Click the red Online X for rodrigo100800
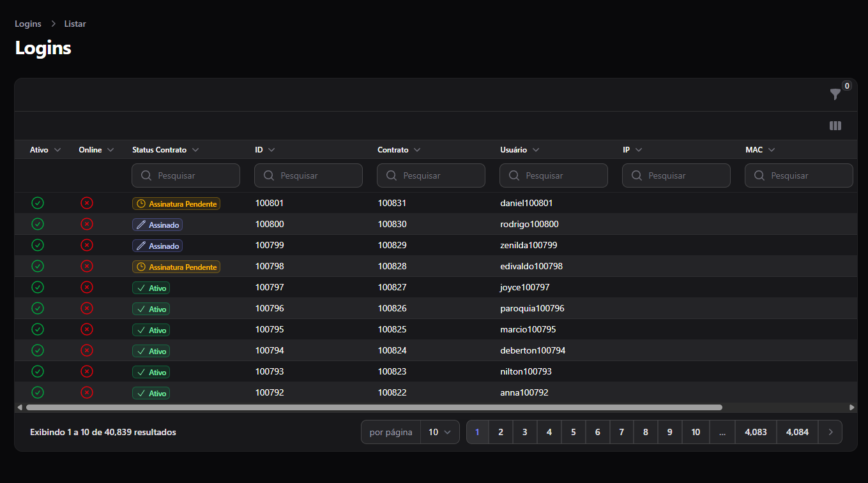The image size is (868, 483). 87,224
